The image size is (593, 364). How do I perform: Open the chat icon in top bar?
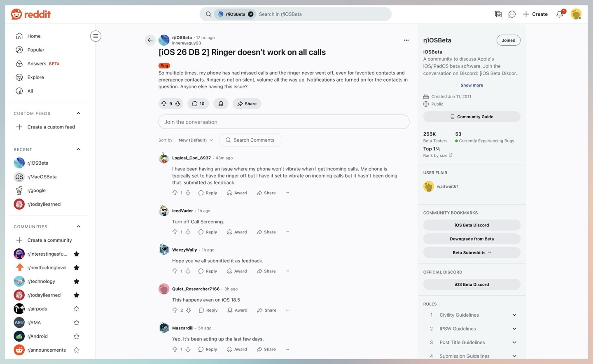(512, 14)
